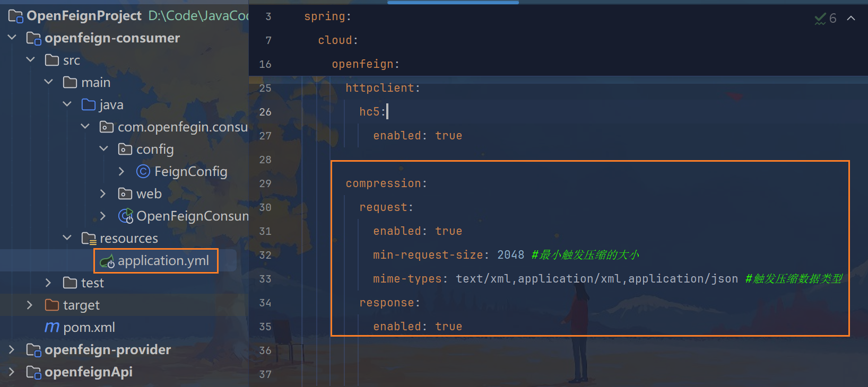Select the OpenFeignProject root node
868x387 pixels.
pyautogui.click(x=84, y=16)
